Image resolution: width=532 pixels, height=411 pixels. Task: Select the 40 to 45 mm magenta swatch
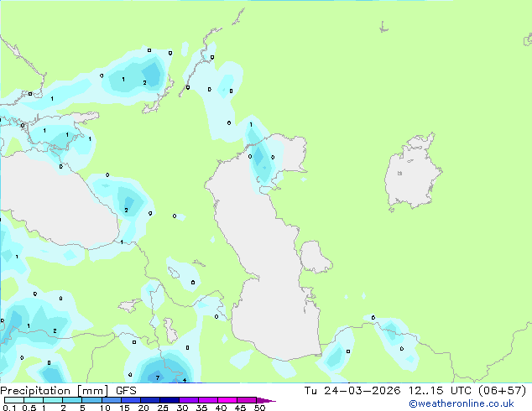tap(227, 400)
